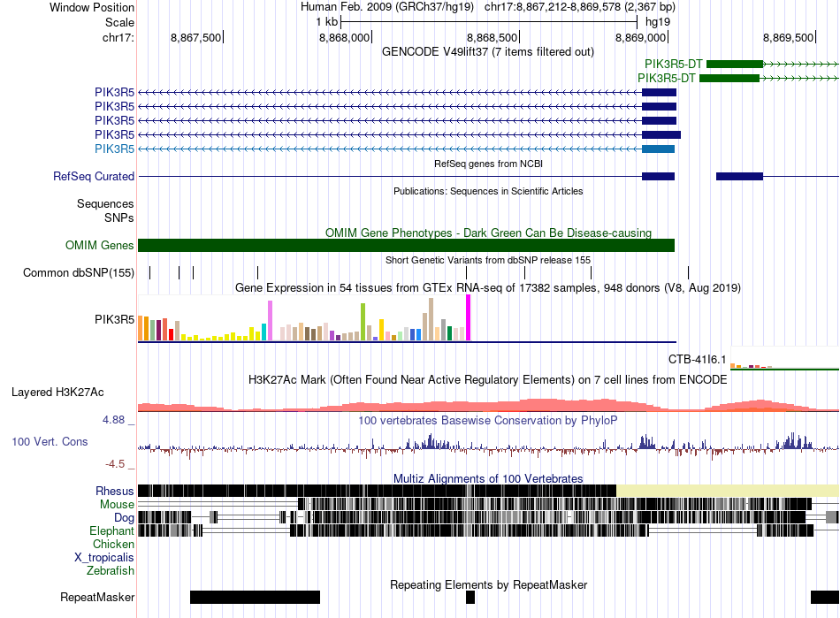Screen dimensions: 840x618
Task: Click the Scale track label
Action: pos(119,22)
